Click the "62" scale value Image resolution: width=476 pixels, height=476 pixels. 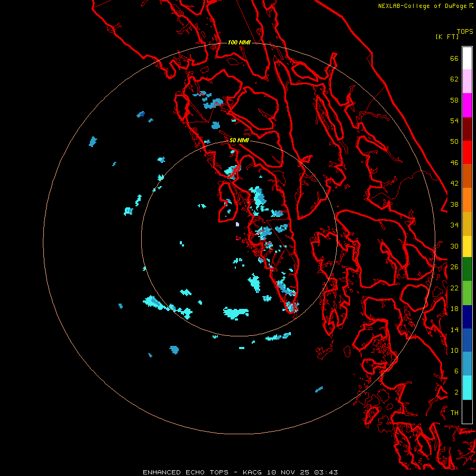pyautogui.click(x=454, y=79)
